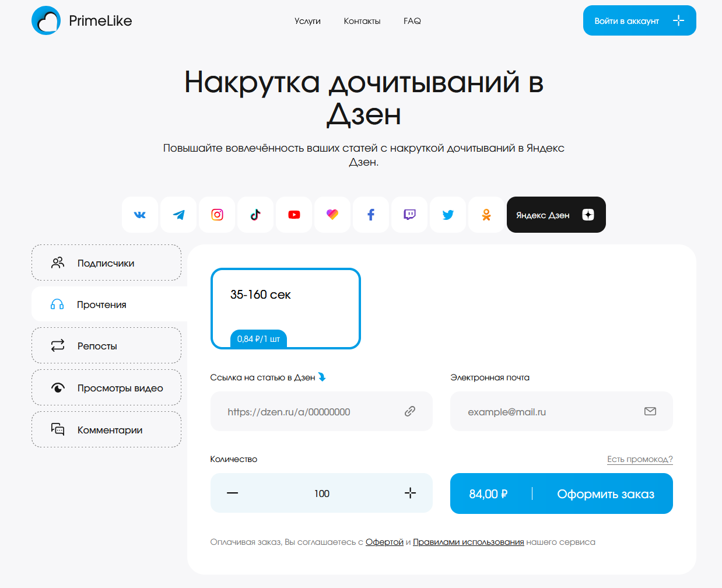The width and height of the screenshot is (722, 588).
Task: Select the Twitch service icon
Action: (409, 215)
